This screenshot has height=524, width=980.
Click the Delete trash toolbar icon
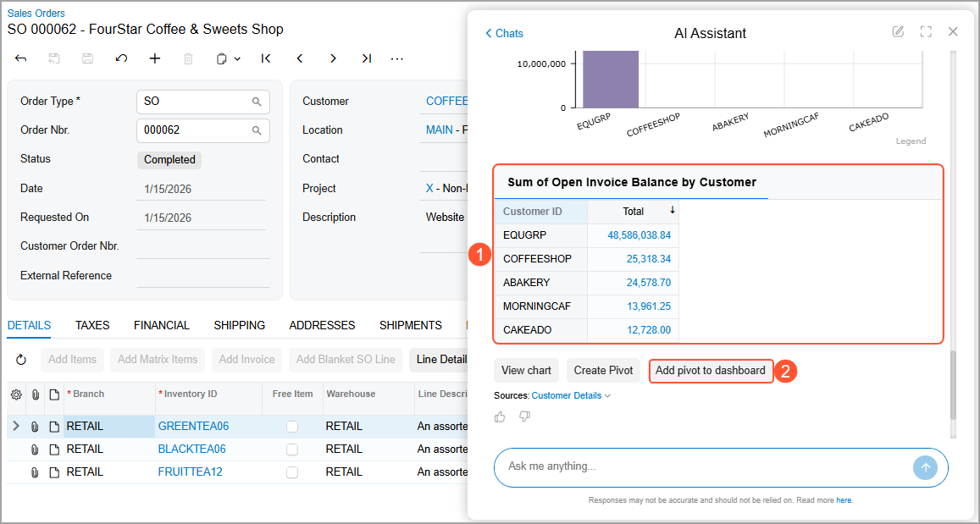(x=188, y=58)
